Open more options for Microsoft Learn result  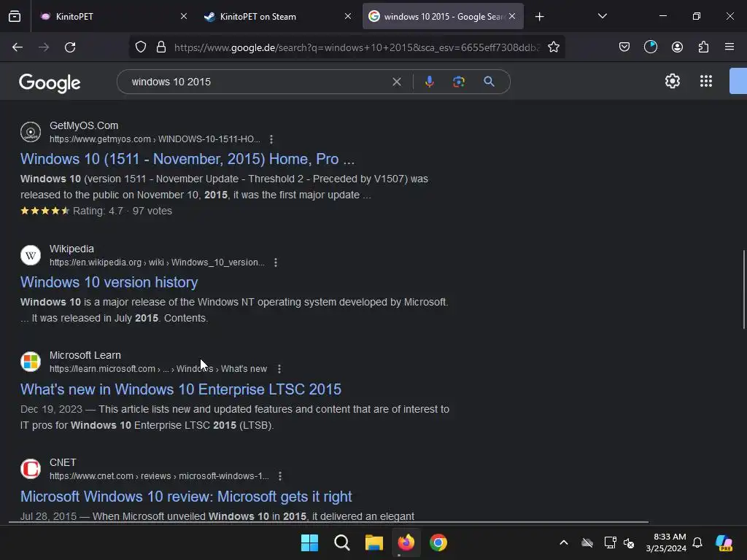click(279, 369)
